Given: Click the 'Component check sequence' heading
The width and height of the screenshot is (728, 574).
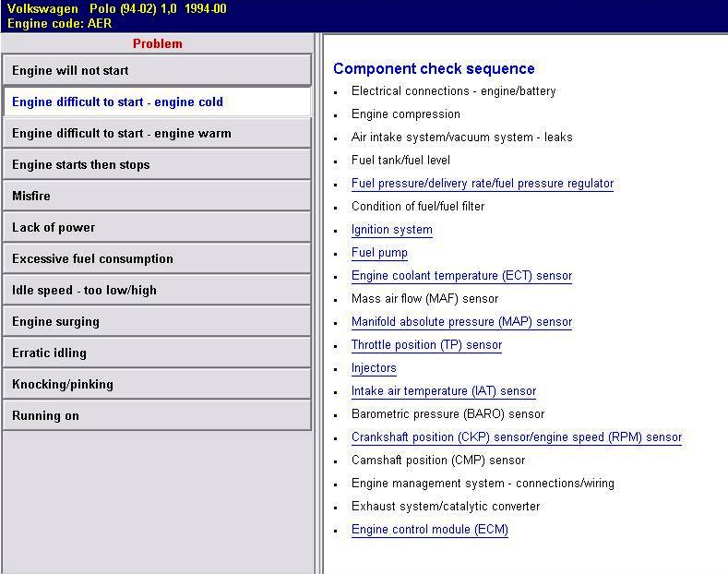Looking at the screenshot, I should [434, 68].
